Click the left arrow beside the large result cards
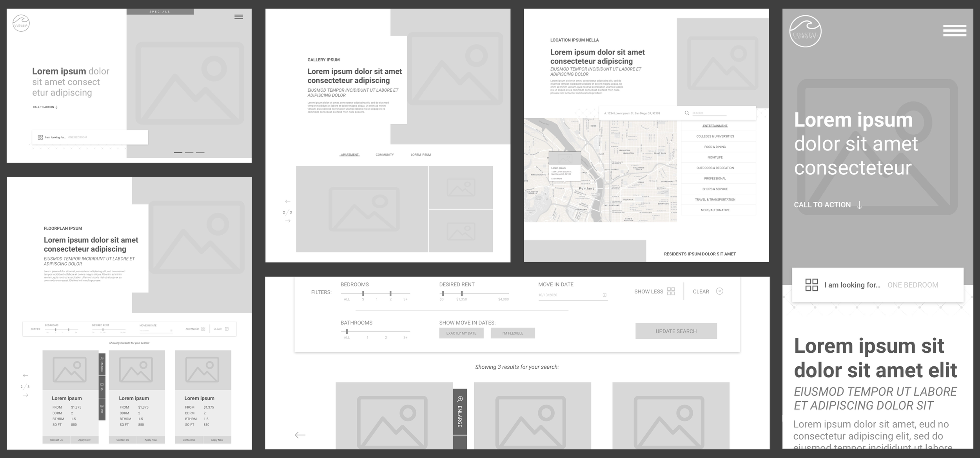This screenshot has height=458, width=980. click(300, 435)
